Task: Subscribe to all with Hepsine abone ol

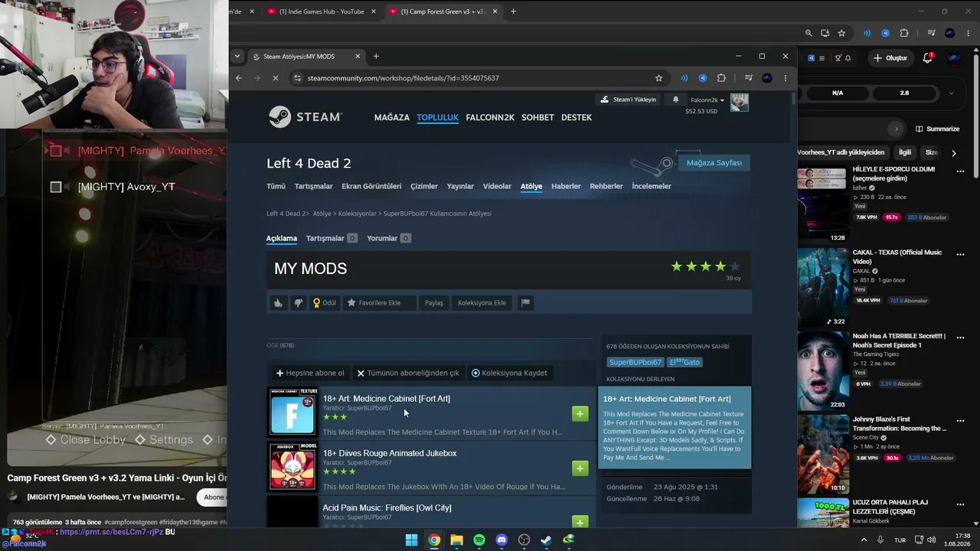Action: pos(310,373)
